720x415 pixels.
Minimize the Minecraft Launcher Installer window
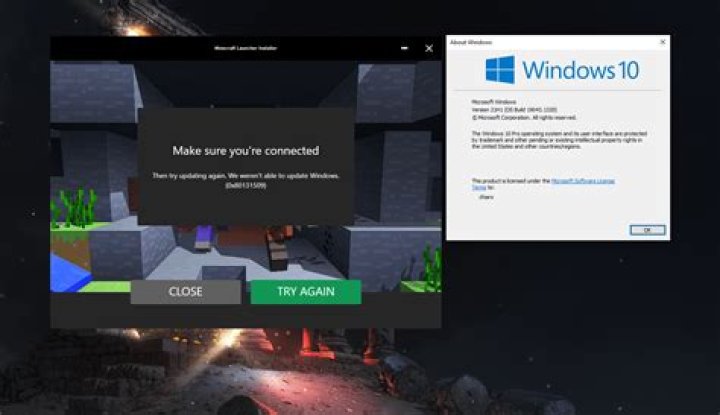[404, 48]
